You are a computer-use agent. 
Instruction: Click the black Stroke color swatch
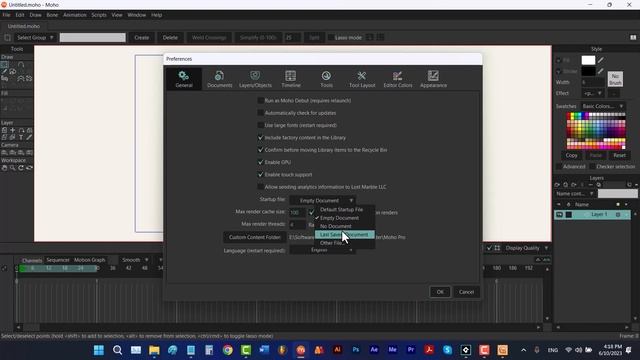point(588,71)
